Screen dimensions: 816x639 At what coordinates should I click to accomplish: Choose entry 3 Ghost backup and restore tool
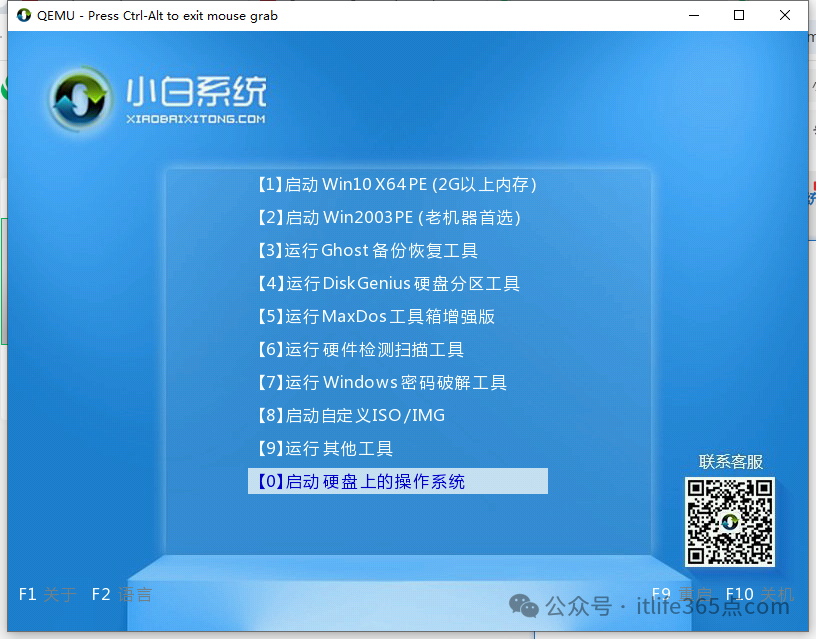[x=367, y=250]
